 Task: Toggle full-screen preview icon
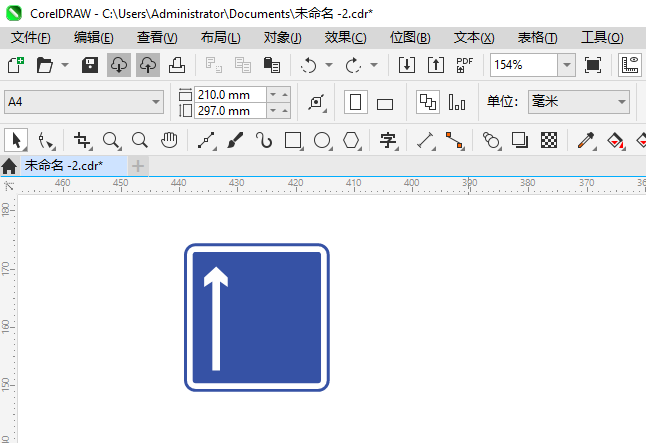tap(592, 65)
